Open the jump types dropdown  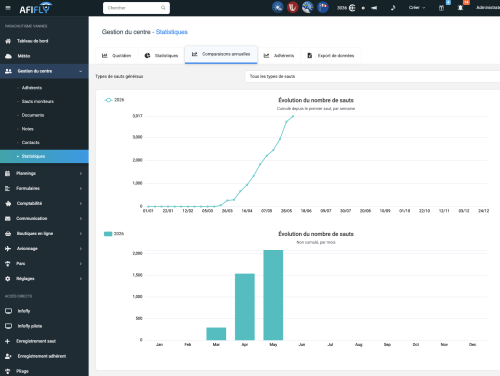372,76
